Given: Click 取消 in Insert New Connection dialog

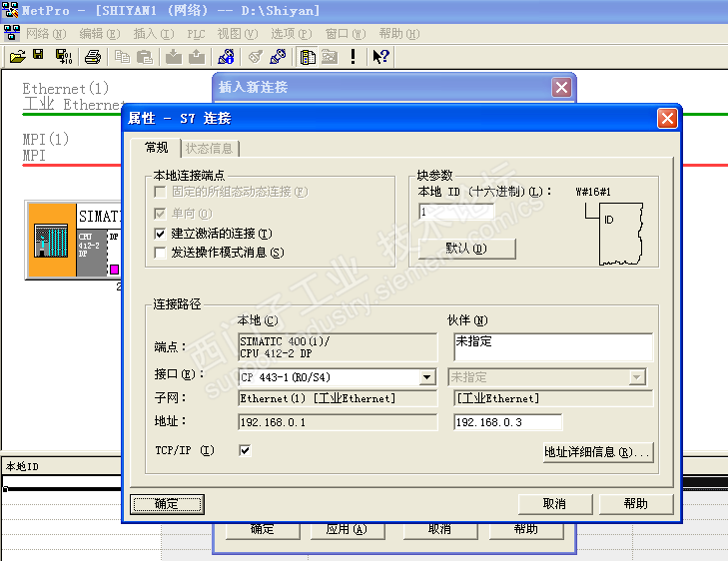Looking at the screenshot, I should [440, 530].
